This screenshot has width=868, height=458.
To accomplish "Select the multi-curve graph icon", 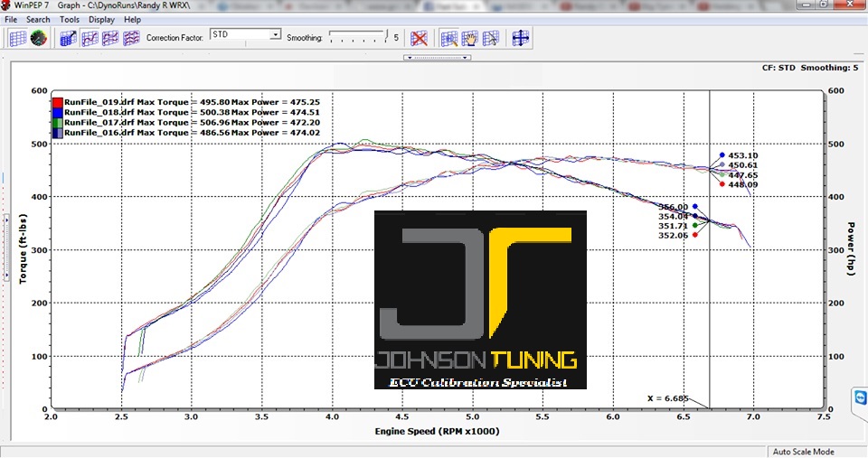I will tap(131, 38).
